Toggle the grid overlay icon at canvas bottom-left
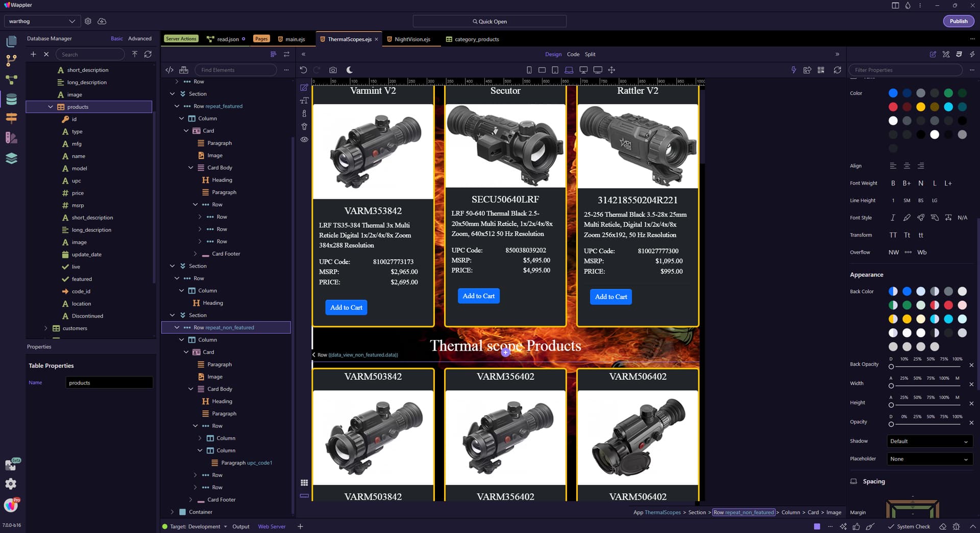The height and width of the screenshot is (533, 980). pyautogui.click(x=304, y=482)
